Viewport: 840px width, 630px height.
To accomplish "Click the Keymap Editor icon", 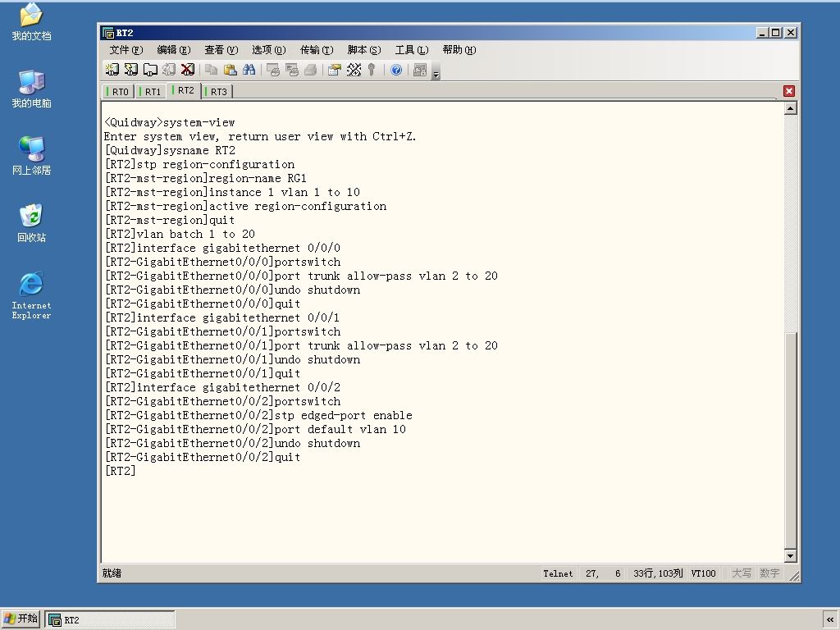I will coord(354,70).
